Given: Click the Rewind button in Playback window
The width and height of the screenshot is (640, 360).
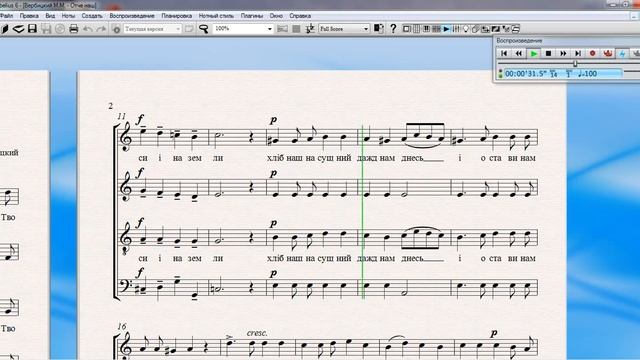Looking at the screenshot, I should point(519,53).
